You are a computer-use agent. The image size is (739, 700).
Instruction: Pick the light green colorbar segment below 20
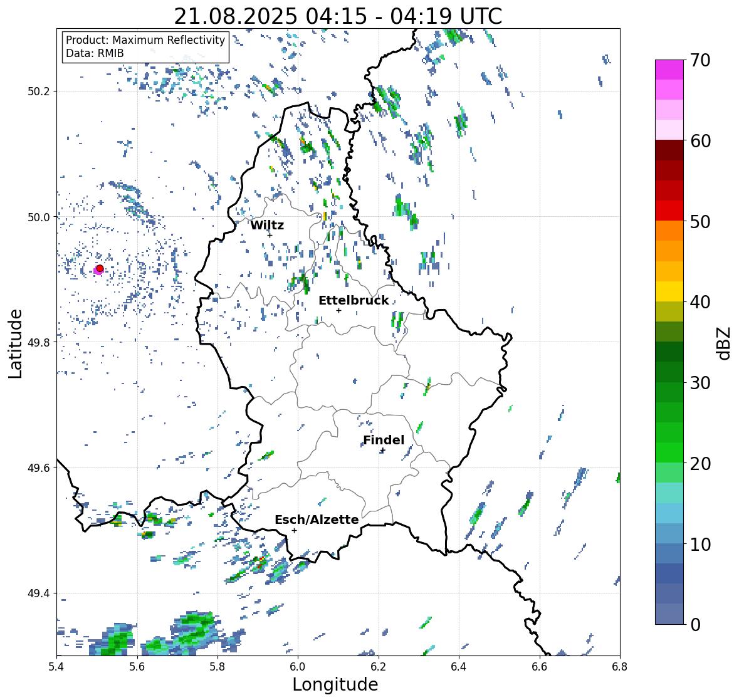pyautogui.click(x=669, y=473)
